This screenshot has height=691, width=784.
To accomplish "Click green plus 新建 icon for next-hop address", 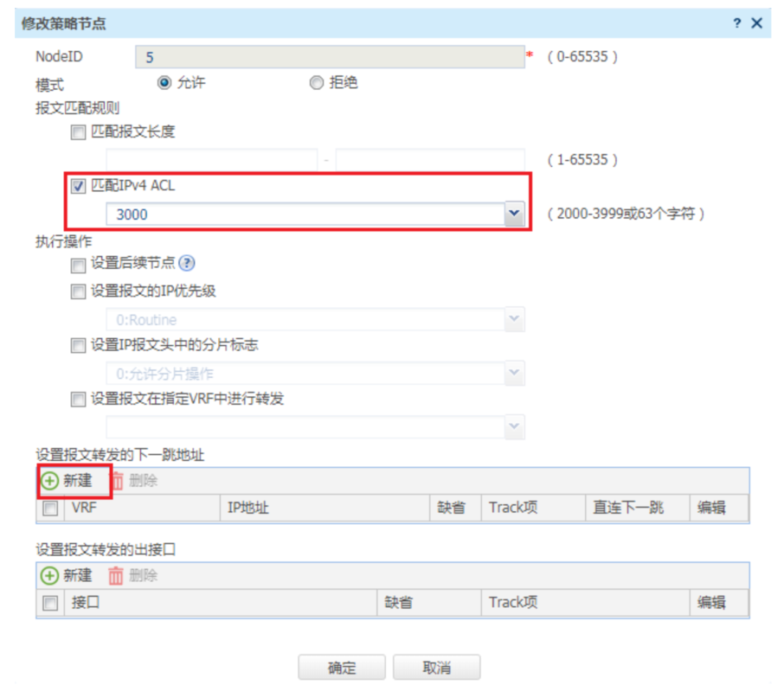I will pyautogui.click(x=49, y=481).
